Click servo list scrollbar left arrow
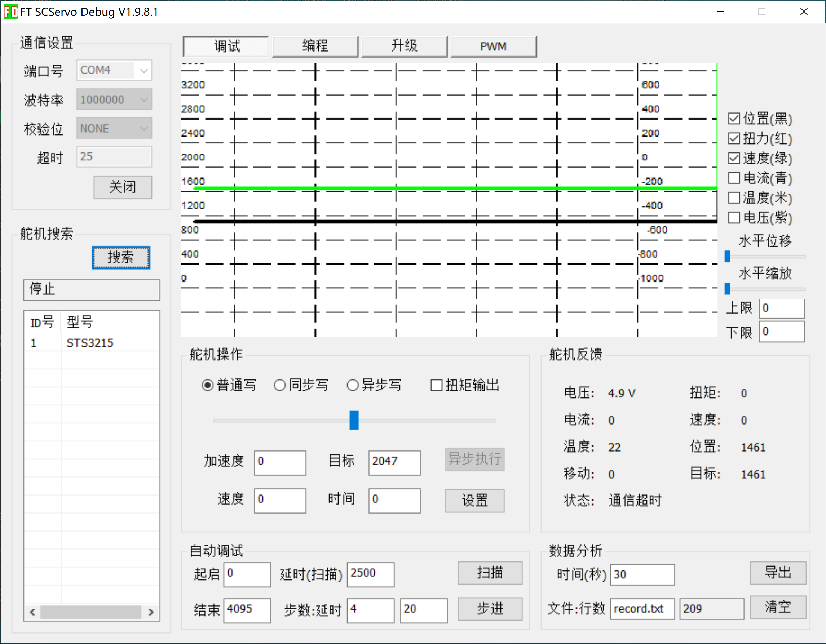826x644 pixels. pyautogui.click(x=32, y=612)
